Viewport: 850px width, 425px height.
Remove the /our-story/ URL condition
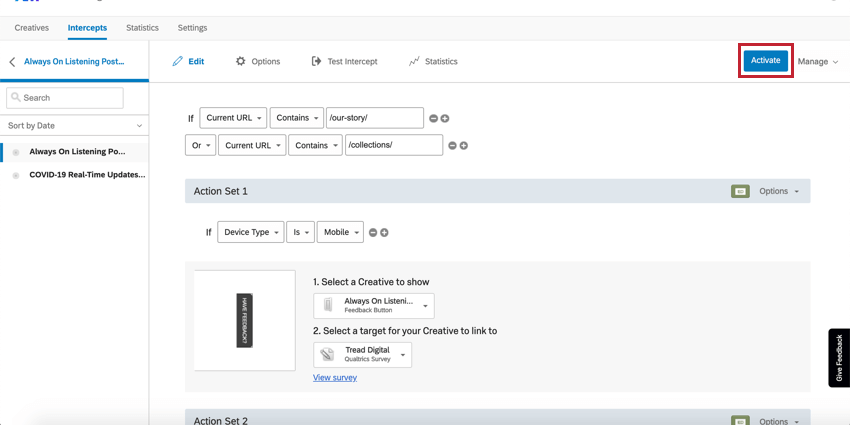434,118
